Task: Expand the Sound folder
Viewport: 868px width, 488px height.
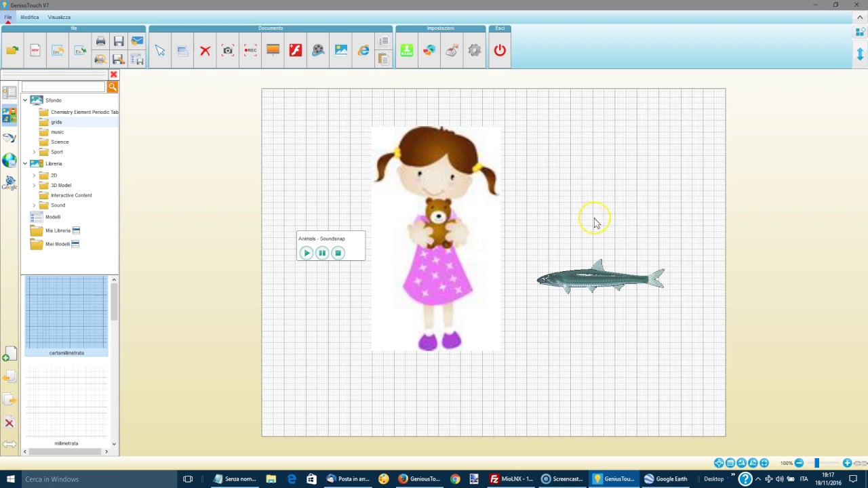Action: [34, 205]
